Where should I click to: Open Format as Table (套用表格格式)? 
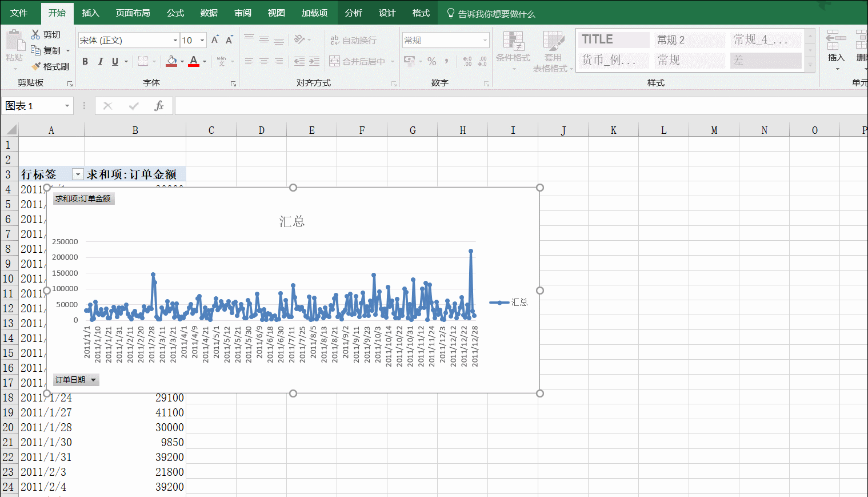point(553,51)
